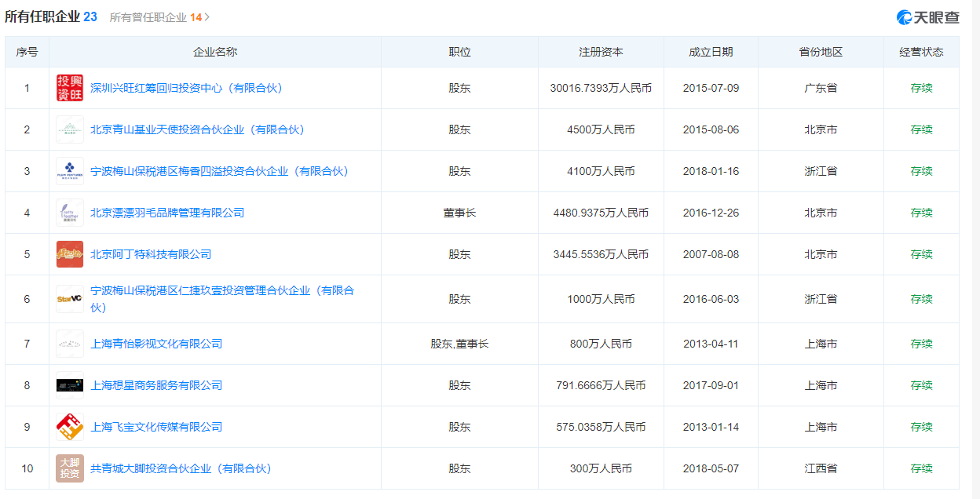Click the date 2017-09-01

tap(711, 385)
